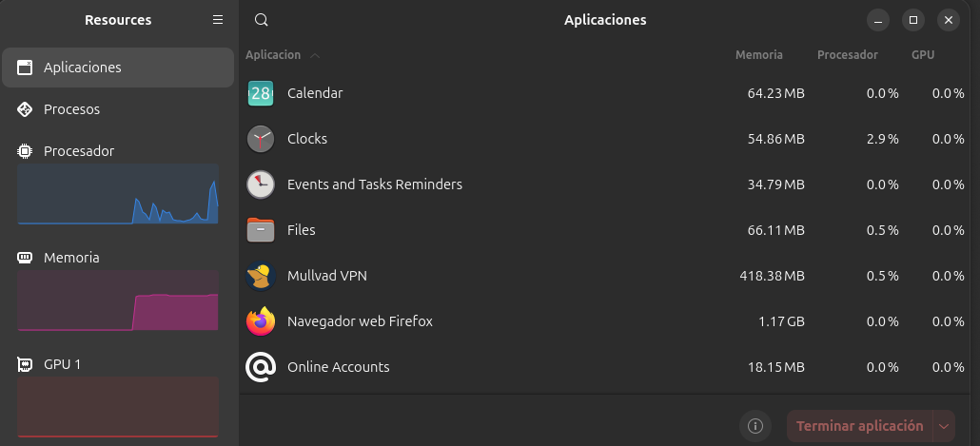
Task: Select the Navegador web Firefox row
Action: pos(606,321)
